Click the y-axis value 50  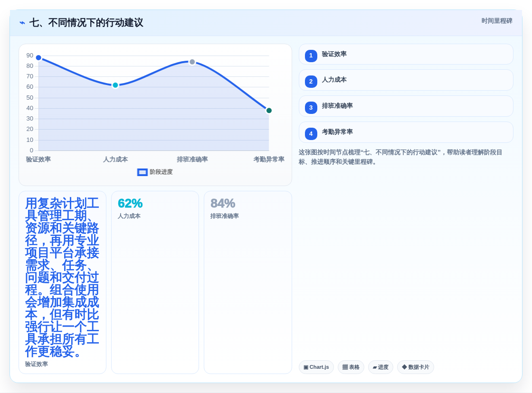click(30, 98)
